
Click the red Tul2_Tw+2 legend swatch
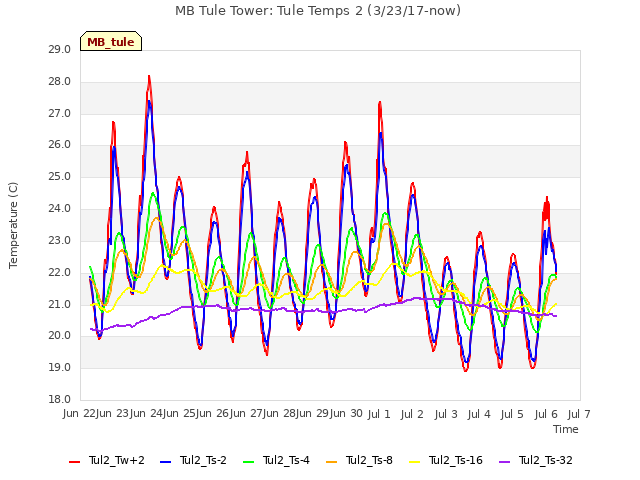(x=74, y=462)
